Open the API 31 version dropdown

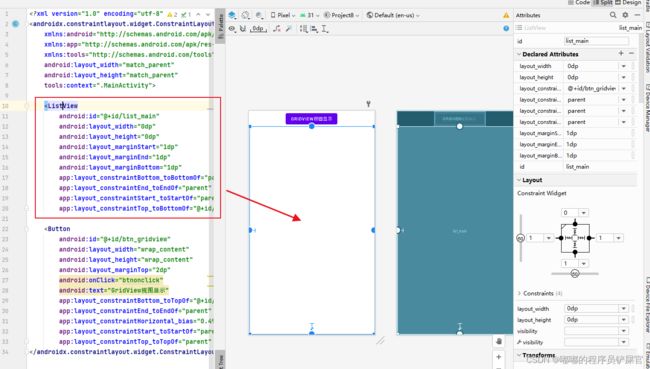pyautogui.click(x=309, y=15)
